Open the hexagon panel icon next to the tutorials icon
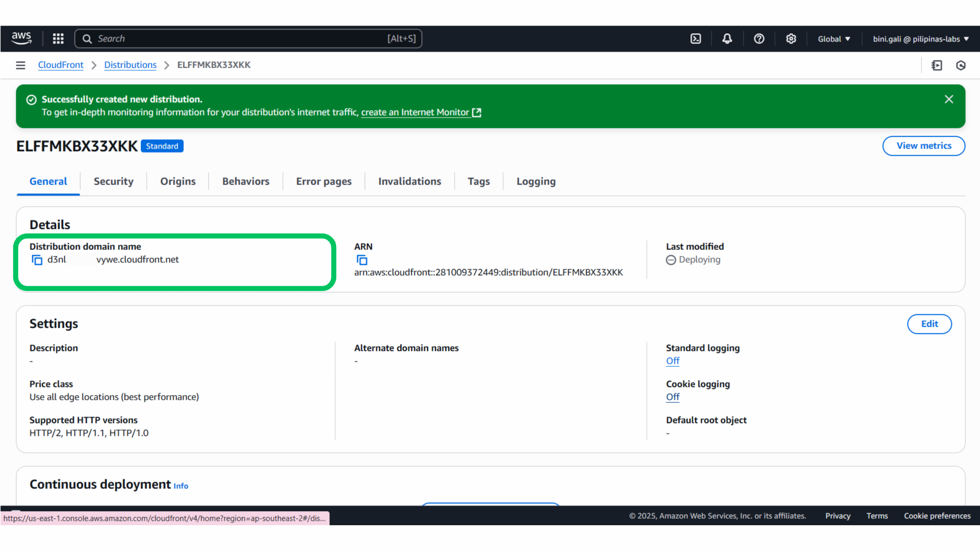 [x=961, y=65]
